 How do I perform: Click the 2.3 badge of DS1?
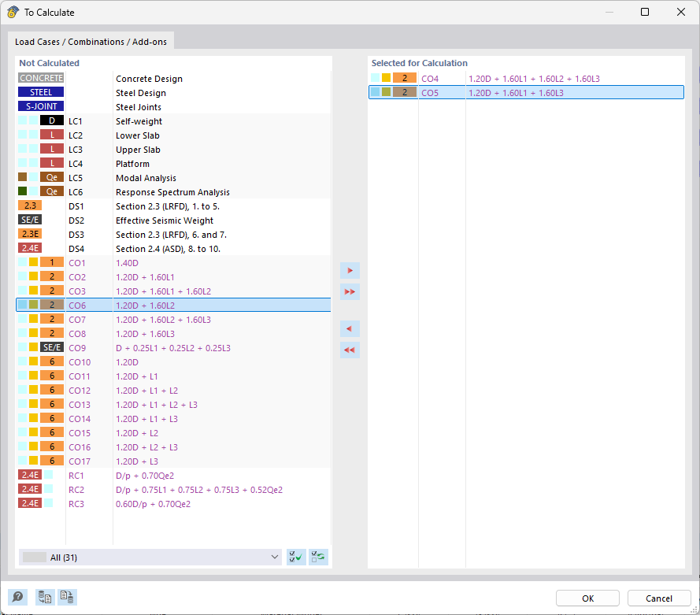30,206
